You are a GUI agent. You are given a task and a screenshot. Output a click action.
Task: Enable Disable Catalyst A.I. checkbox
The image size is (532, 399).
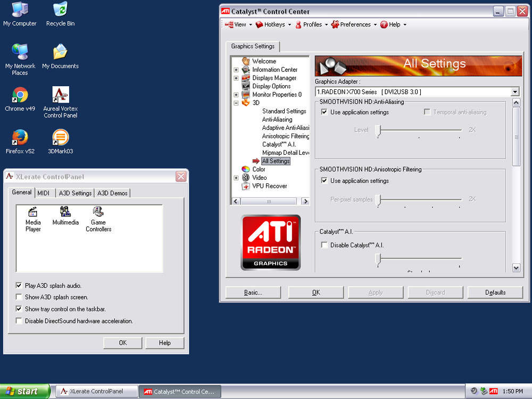click(324, 245)
